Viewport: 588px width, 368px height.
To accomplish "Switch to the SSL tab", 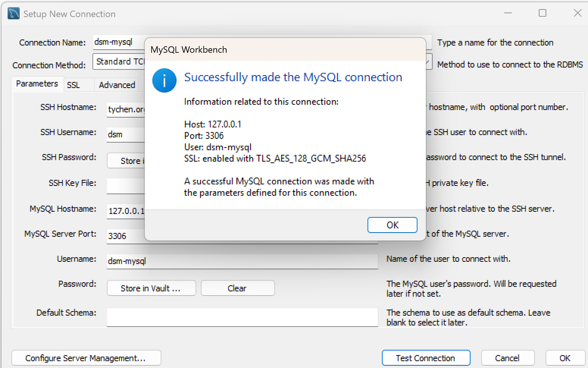I will click(x=73, y=85).
